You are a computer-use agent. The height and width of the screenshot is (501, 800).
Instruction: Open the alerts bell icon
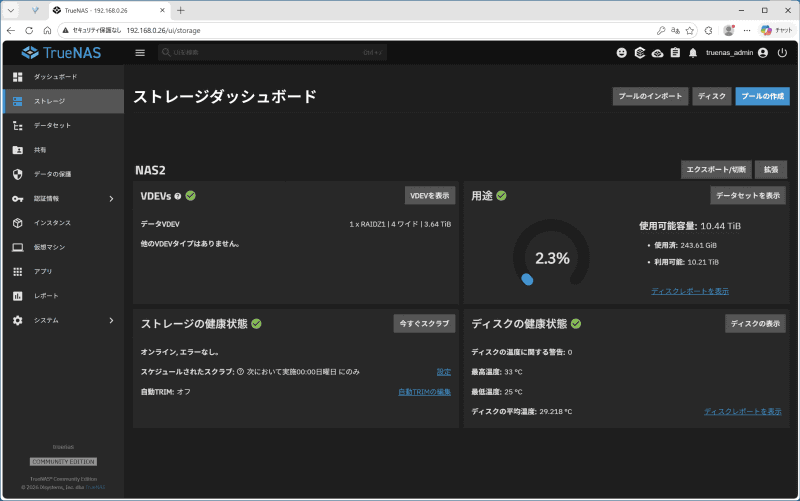point(693,53)
